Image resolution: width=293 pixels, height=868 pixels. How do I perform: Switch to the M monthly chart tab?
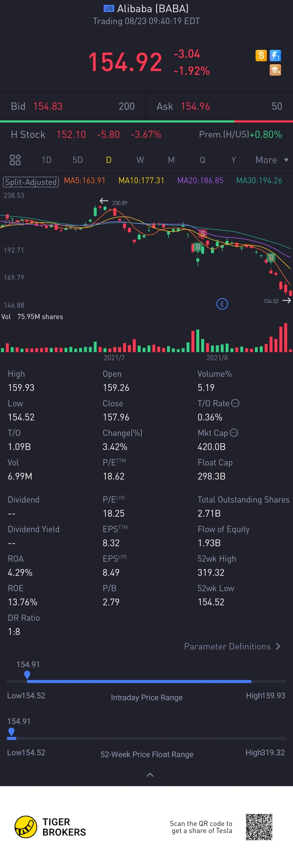(x=171, y=160)
